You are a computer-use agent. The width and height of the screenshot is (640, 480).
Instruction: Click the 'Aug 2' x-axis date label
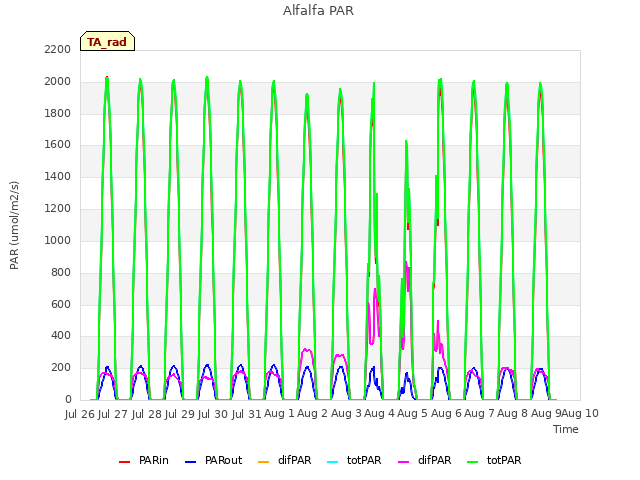pos(312,413)
